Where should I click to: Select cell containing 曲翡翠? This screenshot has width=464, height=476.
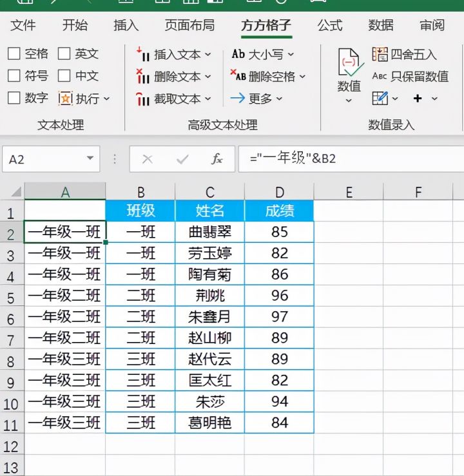click(210, 232)
